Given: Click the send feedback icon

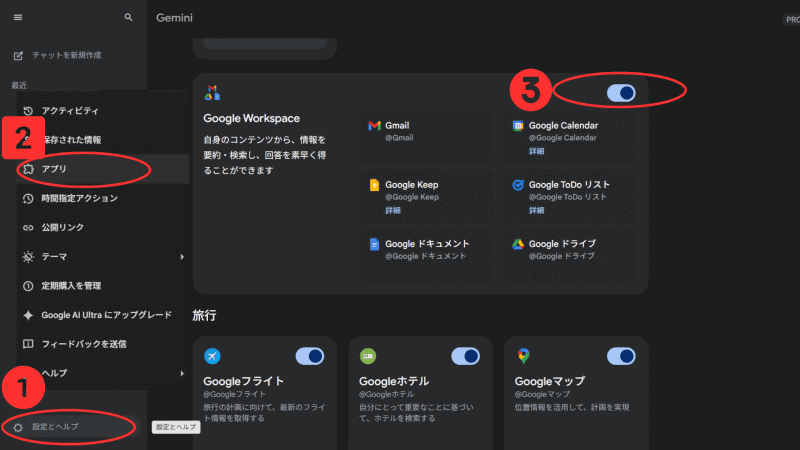Looking at the screenshot, I should [x=28, y=344].
